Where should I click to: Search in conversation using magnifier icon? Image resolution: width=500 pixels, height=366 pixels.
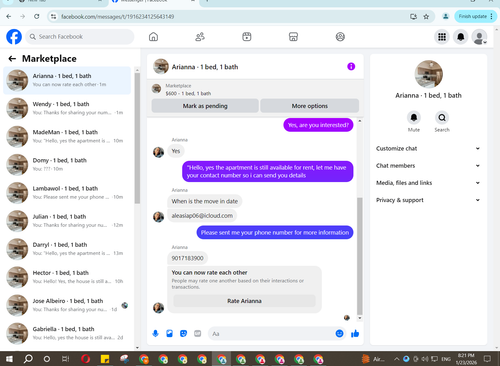[x=442, y=118]
